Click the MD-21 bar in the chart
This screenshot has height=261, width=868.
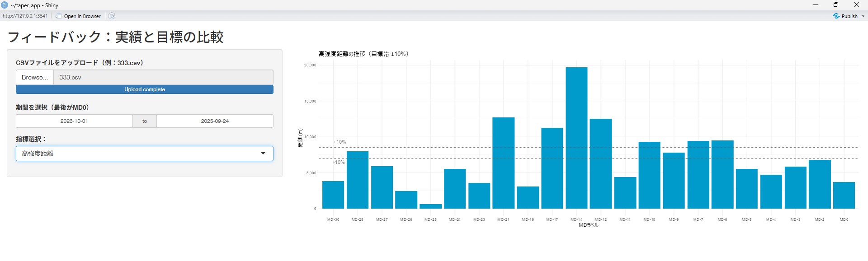tap(503, 163)
